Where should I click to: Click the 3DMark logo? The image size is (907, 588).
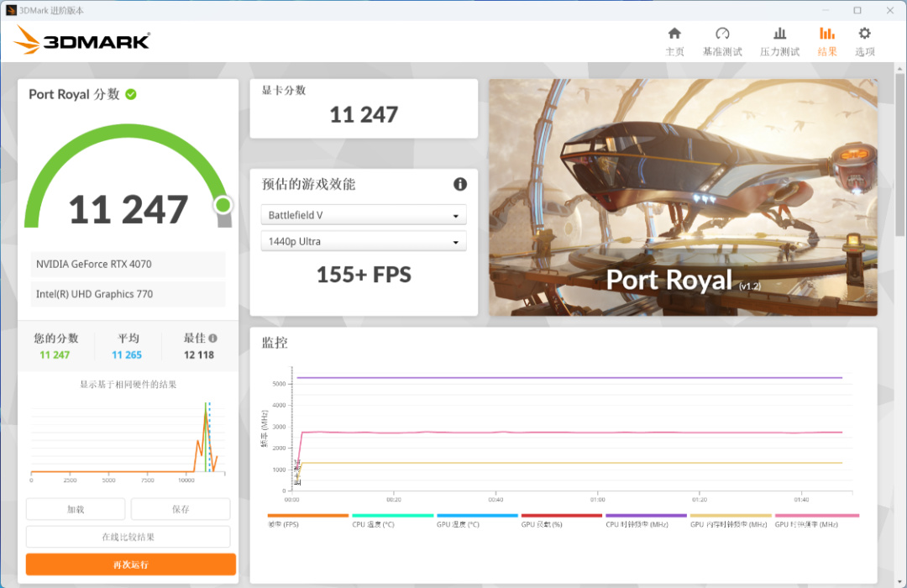click(82, 40)
